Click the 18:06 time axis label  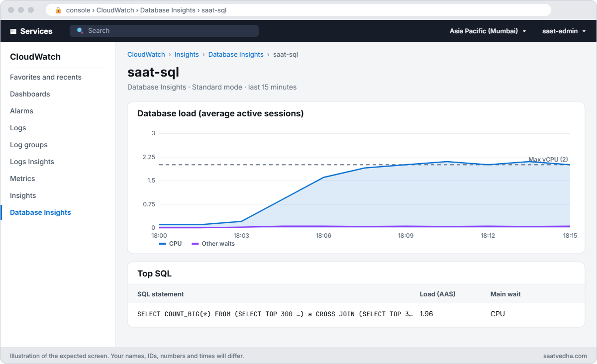click(x=323, y=235)
